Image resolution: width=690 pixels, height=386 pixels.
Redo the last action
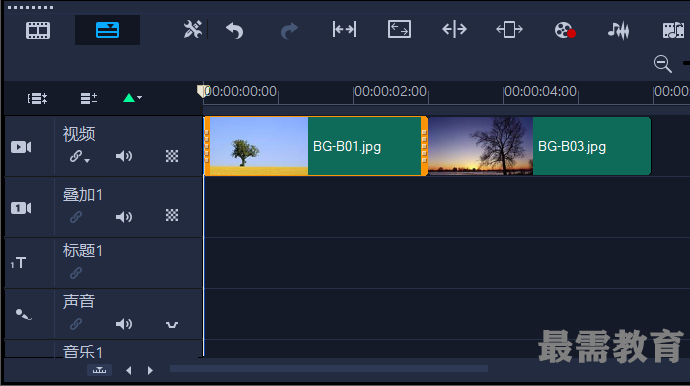click(289, 30)
